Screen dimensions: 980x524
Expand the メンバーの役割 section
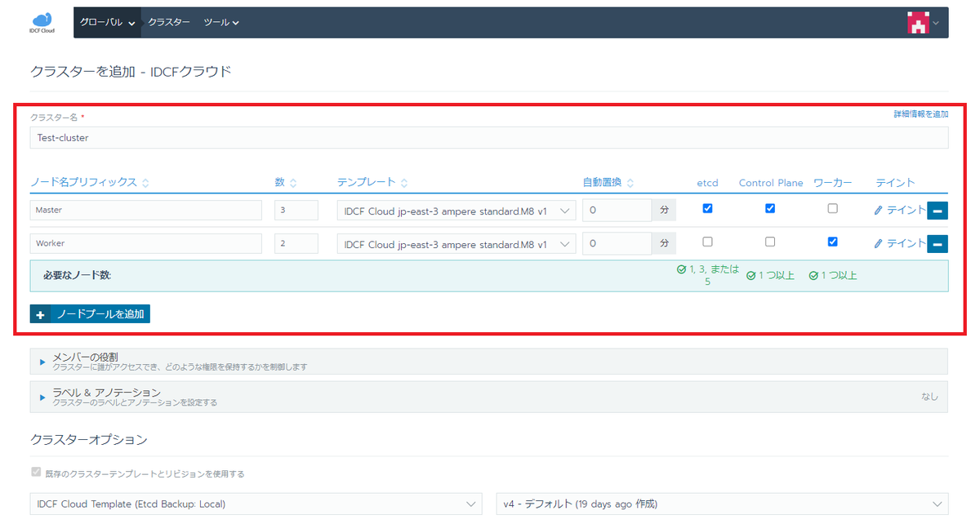point(489,362)
